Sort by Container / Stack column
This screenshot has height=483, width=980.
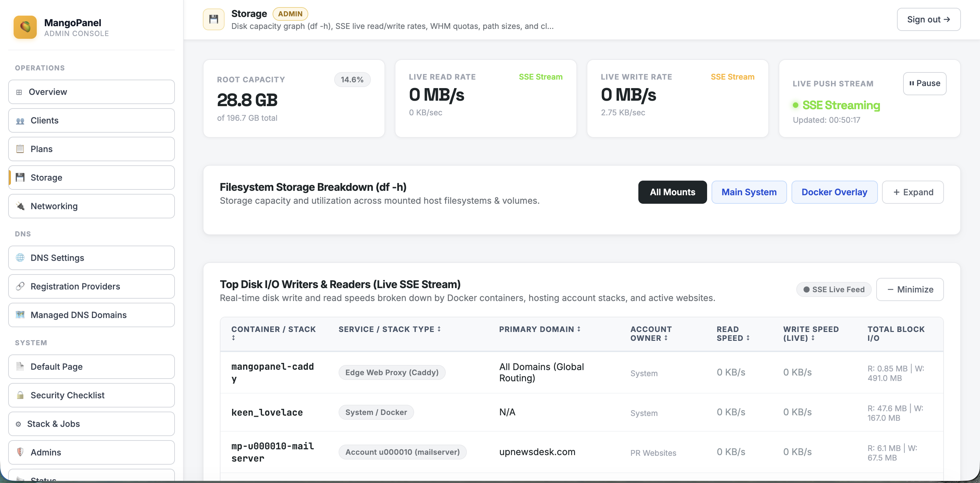(x=274, y=333)
